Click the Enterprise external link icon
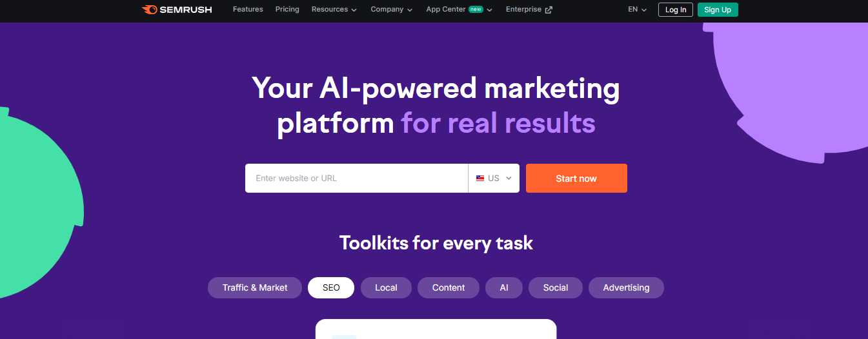Screen dimensions: 868x339 click(x=549, y=10)
